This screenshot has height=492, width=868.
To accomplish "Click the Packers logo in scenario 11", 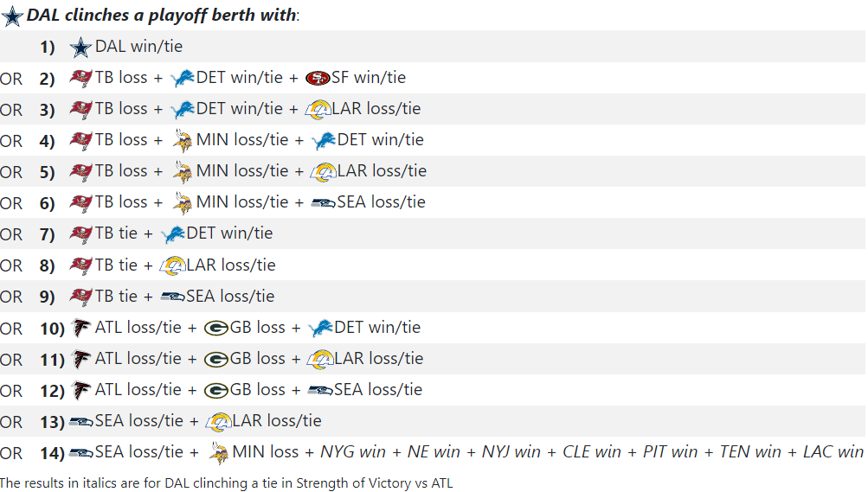I will (215, 360).
